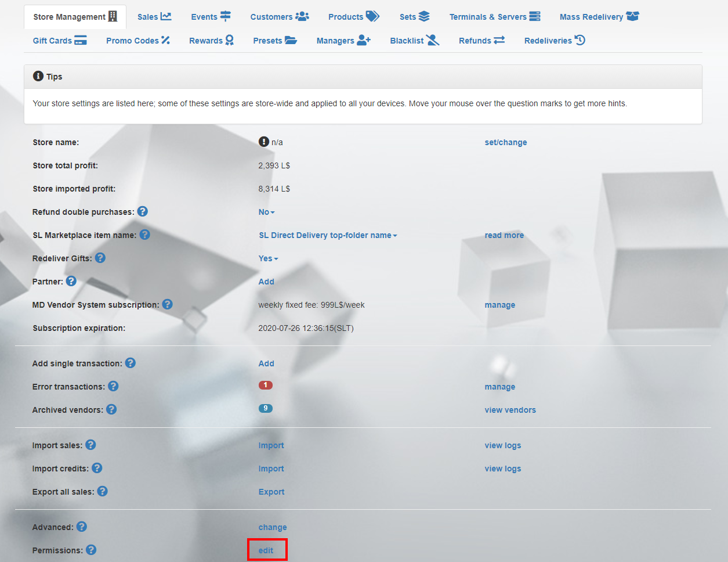View logs for Import sales
Screen dimensions: 728x562
[503, 445]
